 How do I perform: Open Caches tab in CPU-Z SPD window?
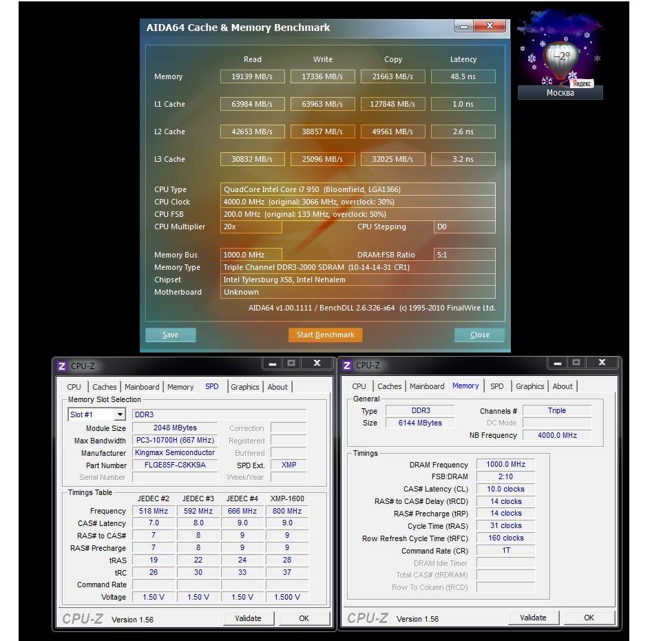coord(105,387)
